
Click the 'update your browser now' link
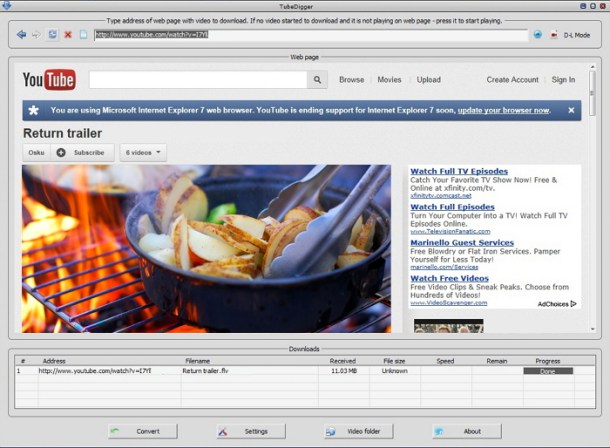[502, 110]
